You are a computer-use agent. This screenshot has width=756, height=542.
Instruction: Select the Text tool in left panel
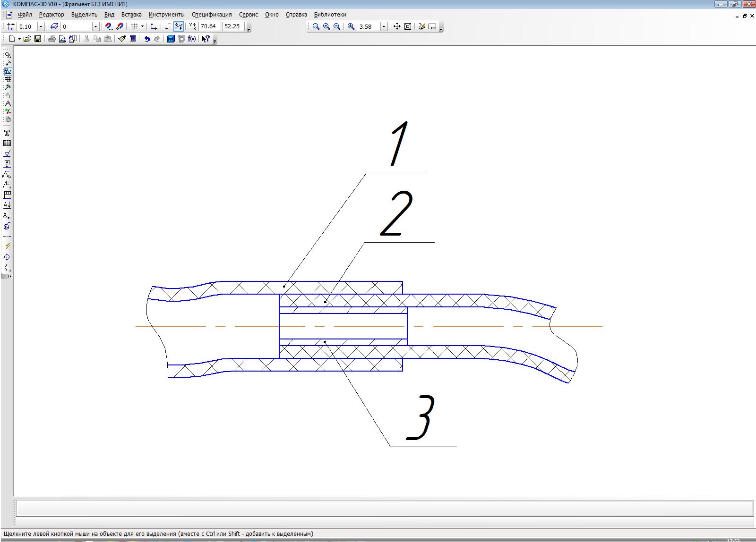point(7,133)
